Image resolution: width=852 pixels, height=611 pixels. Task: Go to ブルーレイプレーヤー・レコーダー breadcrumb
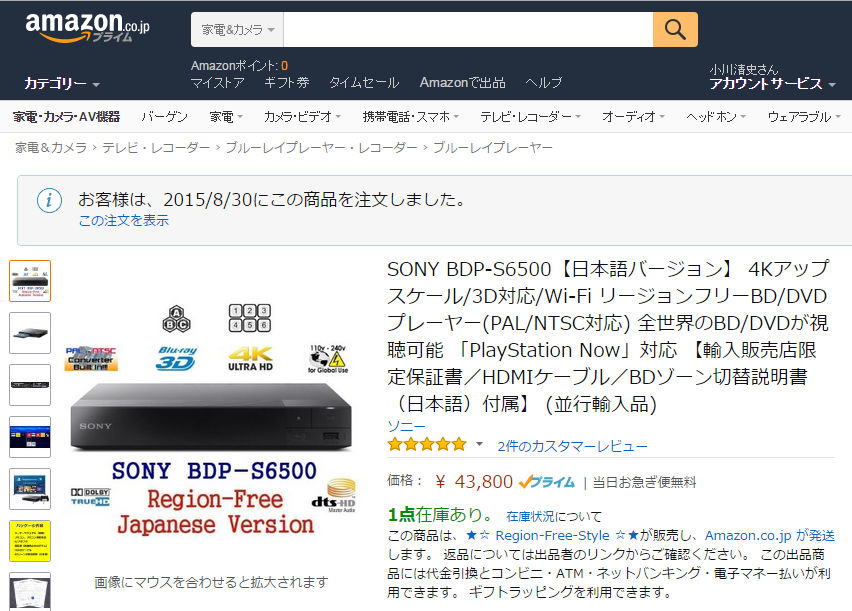click(x=321, y=147)
